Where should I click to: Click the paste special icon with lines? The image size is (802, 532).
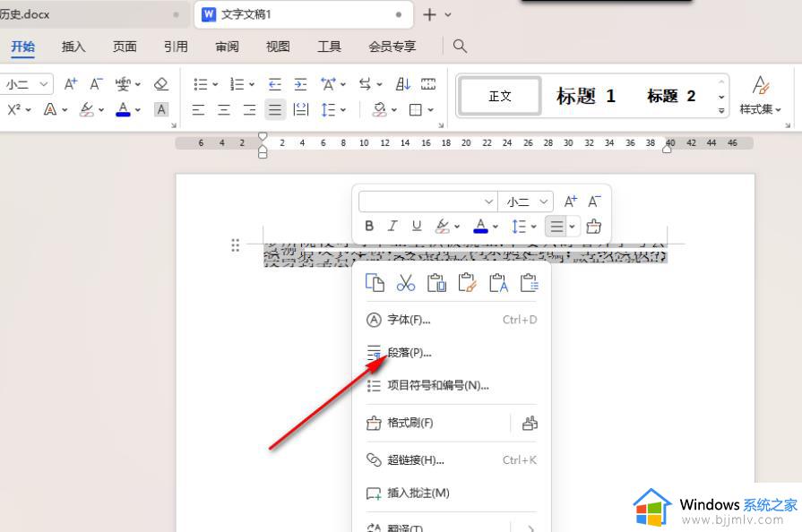[x=529, y=283]
